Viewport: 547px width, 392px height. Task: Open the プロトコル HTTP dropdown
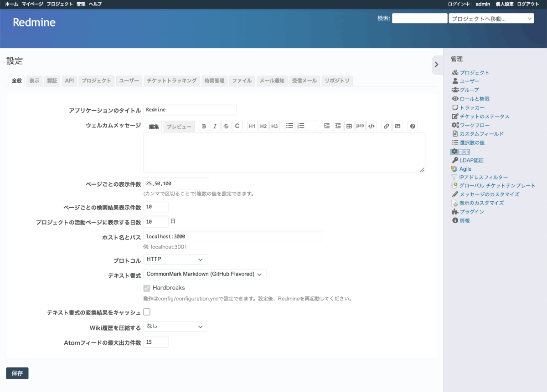175,260
